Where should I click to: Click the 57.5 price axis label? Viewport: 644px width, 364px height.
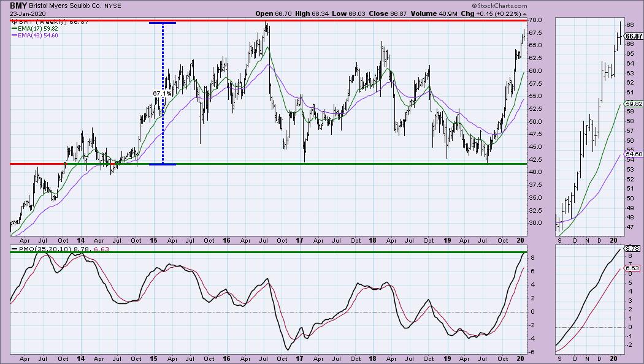coord(535,84)
